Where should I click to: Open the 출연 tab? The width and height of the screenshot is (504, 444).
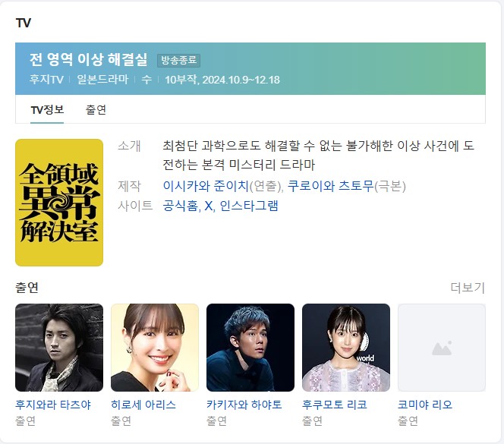(96, 109)
